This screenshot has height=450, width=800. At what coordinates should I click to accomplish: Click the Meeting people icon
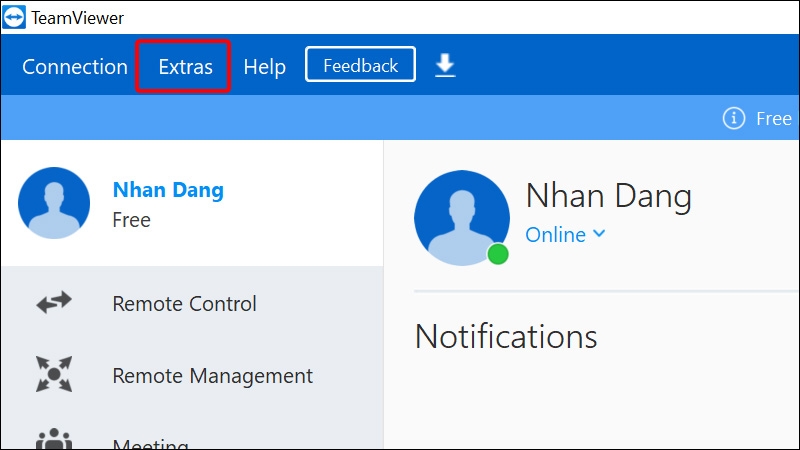pyautogui.click(x=54, y=439)
